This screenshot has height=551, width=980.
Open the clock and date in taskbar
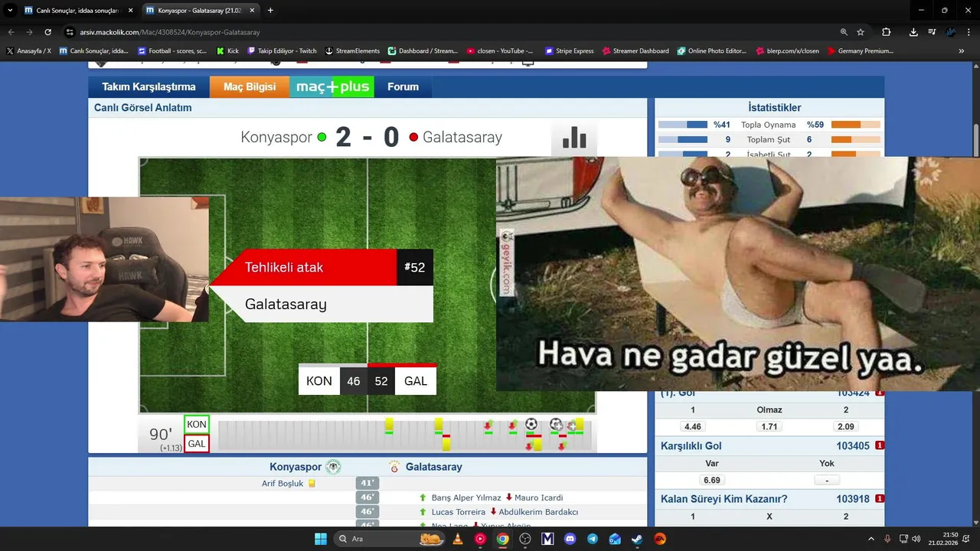943,539
